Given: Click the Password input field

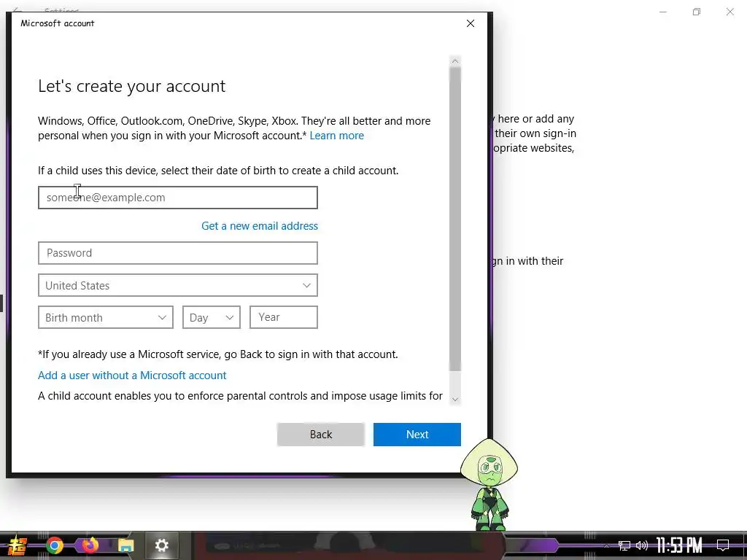Looking at the screenshot, I should (x=178, y=253).
